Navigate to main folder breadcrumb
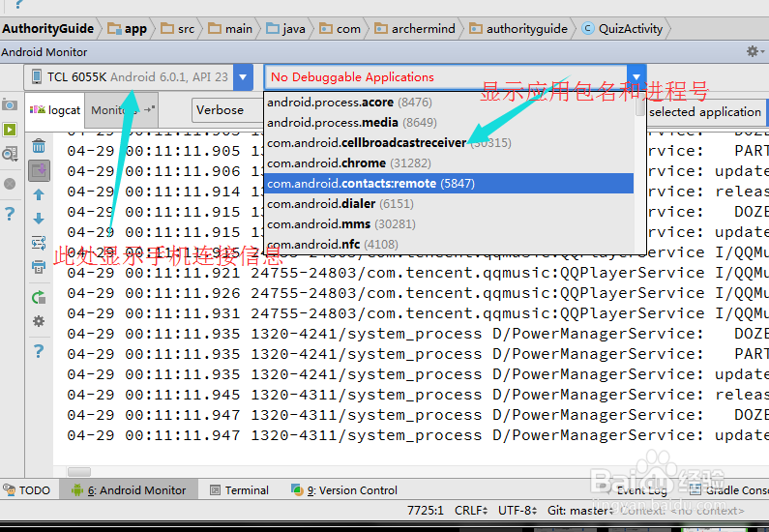769x532 pixels. click(230, 28)
